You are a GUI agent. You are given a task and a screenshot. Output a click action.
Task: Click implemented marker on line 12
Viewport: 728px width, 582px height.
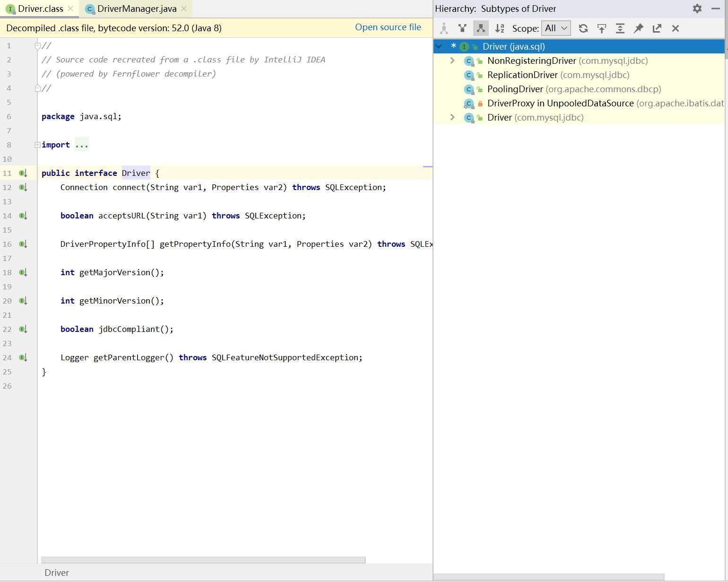click(23, 187)
